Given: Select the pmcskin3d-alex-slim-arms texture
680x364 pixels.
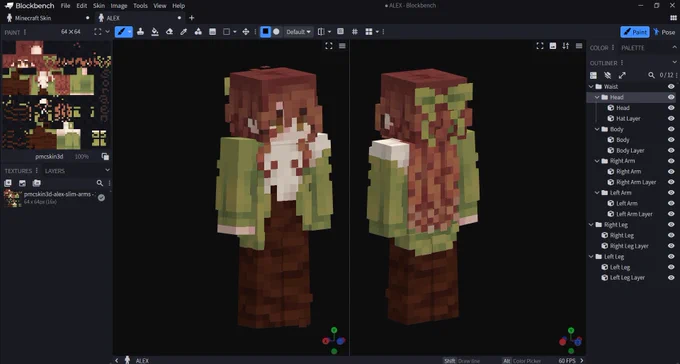Looking at the screenshot, I should tap(56, 198).
